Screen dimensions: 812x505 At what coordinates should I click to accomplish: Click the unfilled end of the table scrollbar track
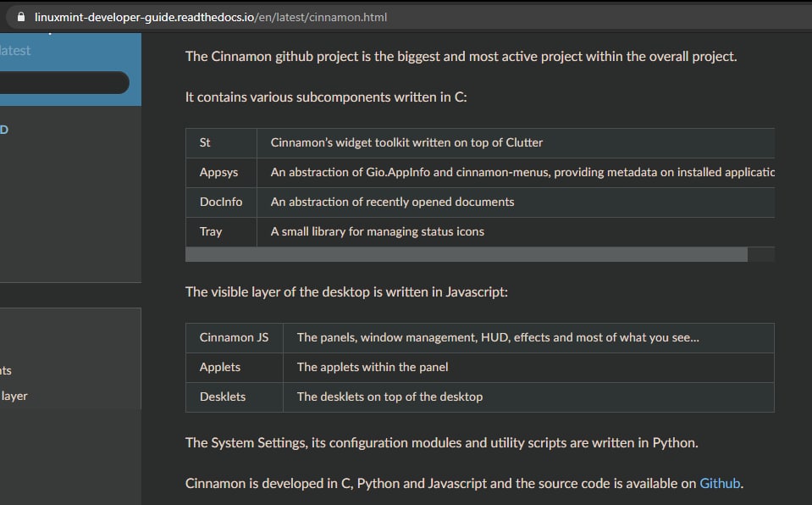(761, 254)
